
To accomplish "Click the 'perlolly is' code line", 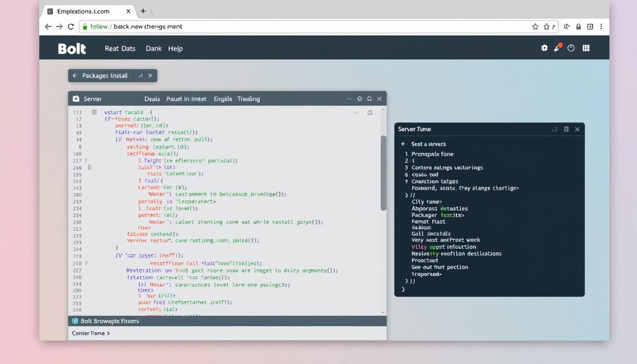I will 177,201.
